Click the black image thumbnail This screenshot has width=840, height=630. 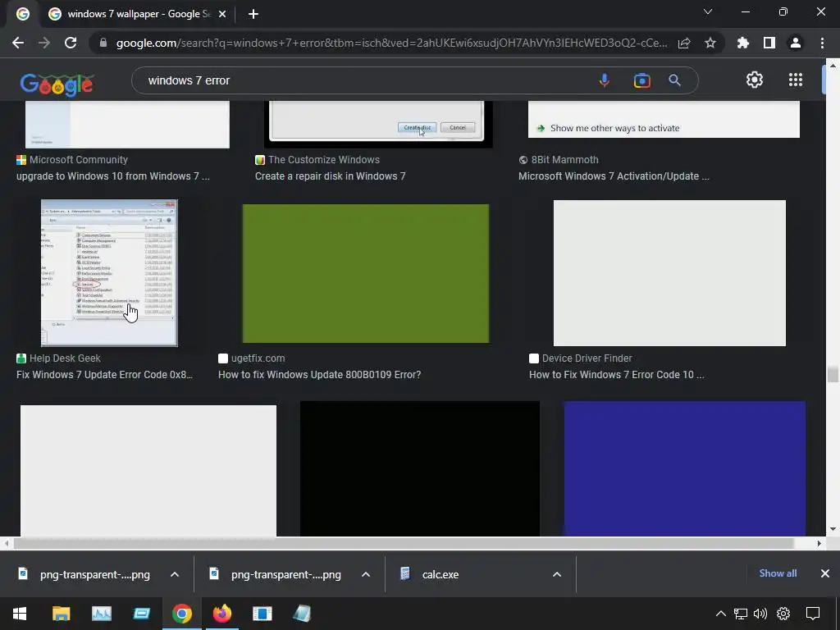(x=419, y=468)
